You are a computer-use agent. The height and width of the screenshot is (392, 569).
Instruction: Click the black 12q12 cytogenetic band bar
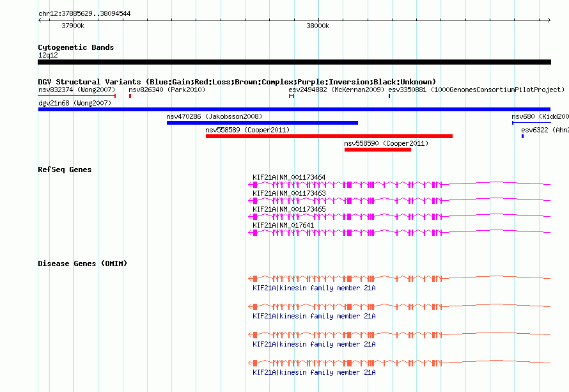point(294,62)
